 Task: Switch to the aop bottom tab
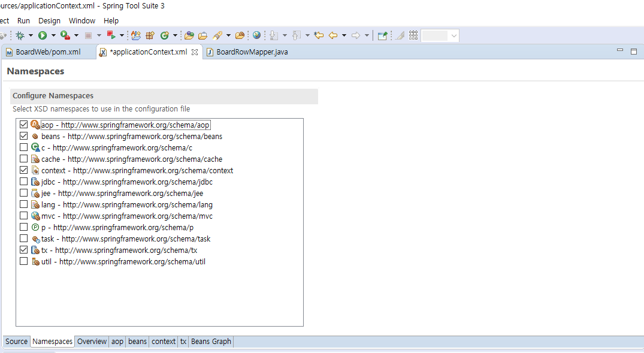[117, 342]
